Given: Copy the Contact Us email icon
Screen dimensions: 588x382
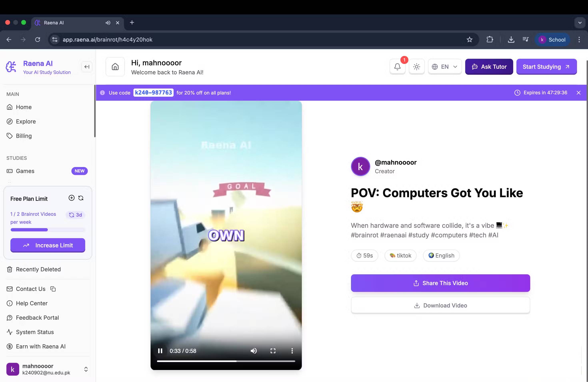Looking at the screenshot, I should (53, 289).
